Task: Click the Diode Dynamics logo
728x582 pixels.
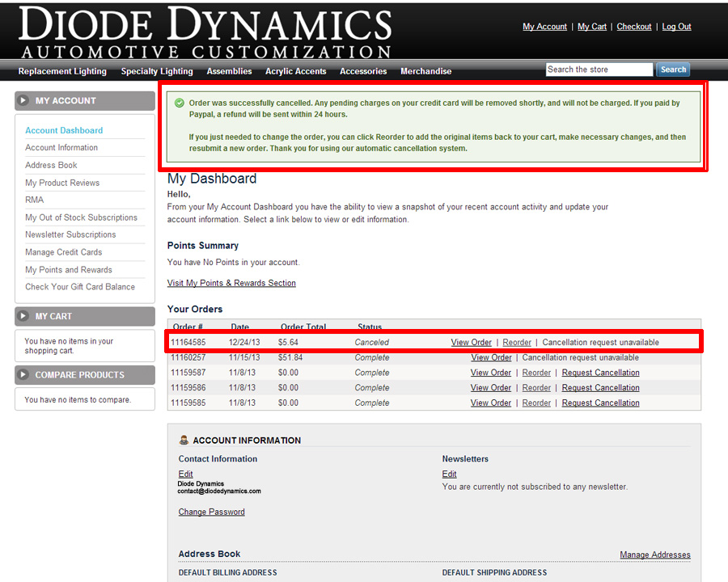Action: 205,32
